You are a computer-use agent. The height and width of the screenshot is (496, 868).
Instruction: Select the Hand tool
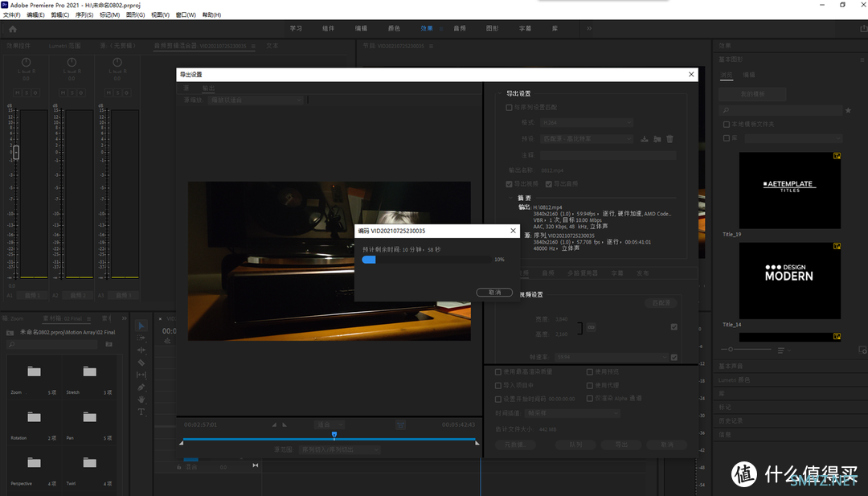pos(141,399)
